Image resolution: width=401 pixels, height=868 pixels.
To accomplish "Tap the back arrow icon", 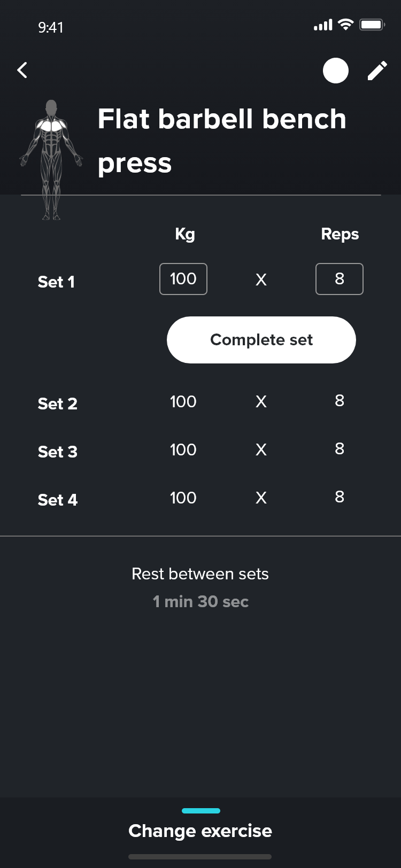I will (x=22, y=70).
